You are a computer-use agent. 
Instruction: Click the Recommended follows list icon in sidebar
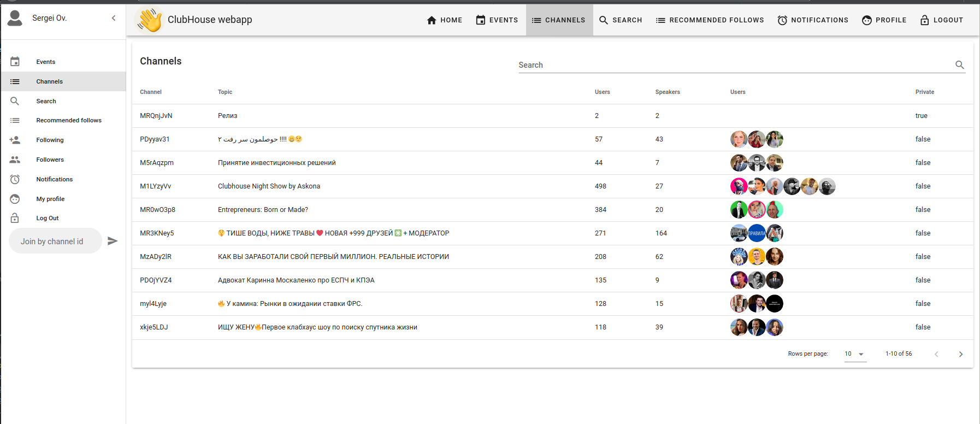(15, 120)
